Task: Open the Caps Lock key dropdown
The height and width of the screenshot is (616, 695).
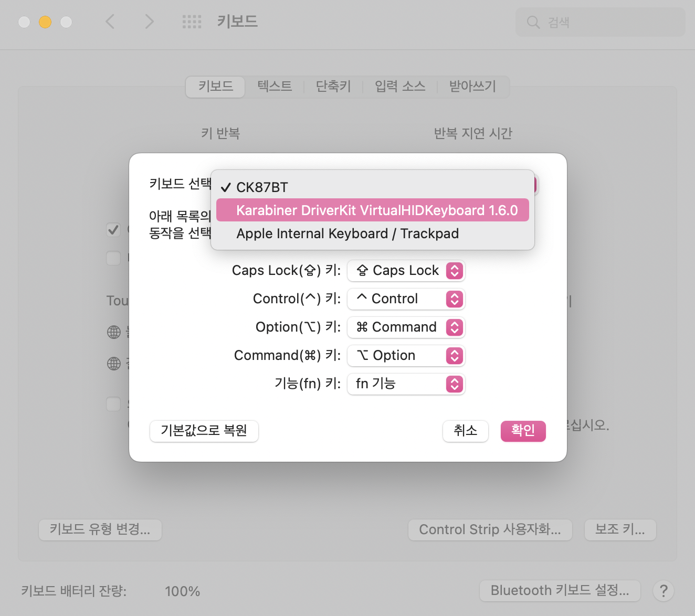Action: [x=406, y=271]
